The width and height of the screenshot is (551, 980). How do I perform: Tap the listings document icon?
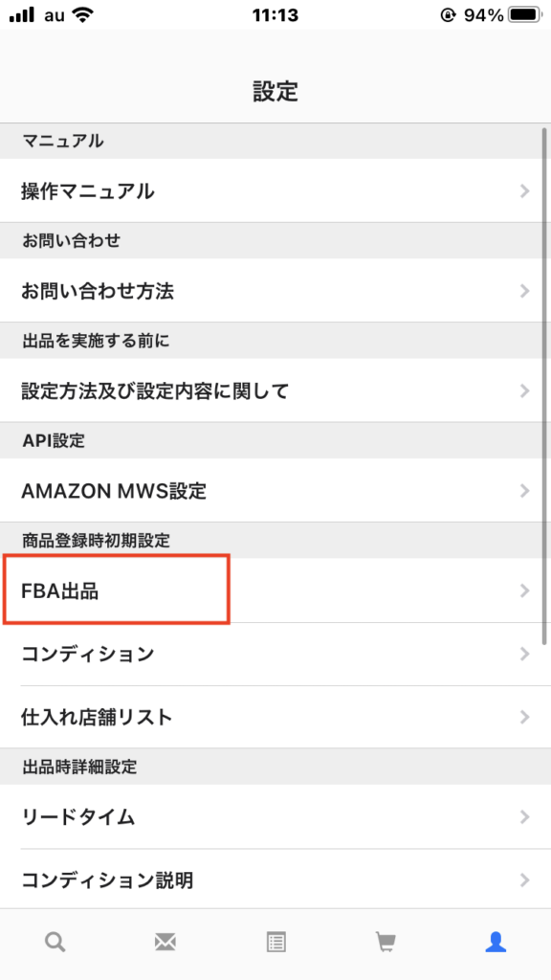(275, 942)
